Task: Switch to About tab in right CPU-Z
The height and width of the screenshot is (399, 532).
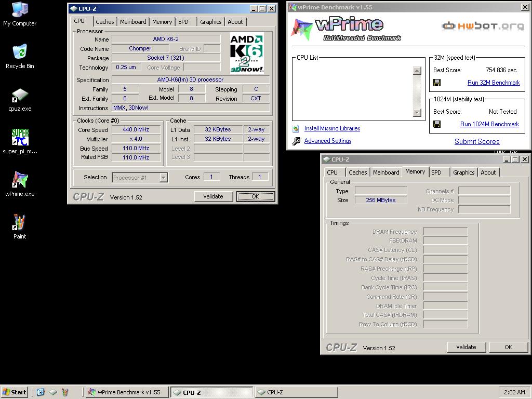Action: click(488, 172)
